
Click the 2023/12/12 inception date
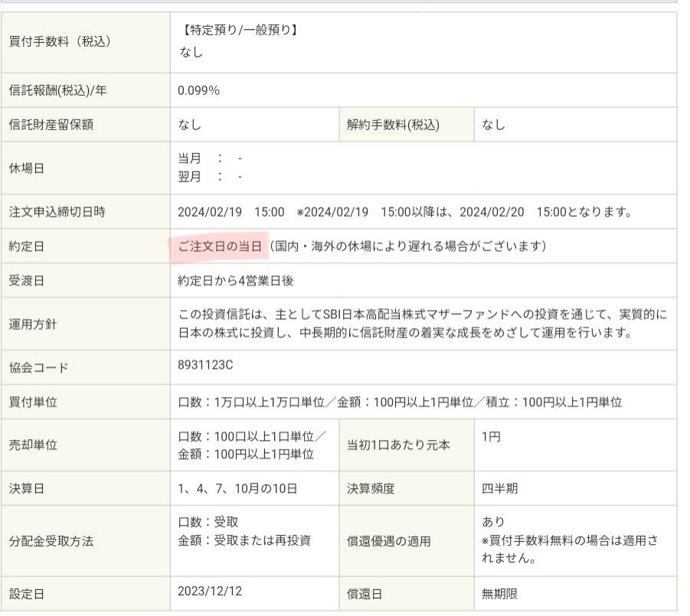click(x=210, y=591)
